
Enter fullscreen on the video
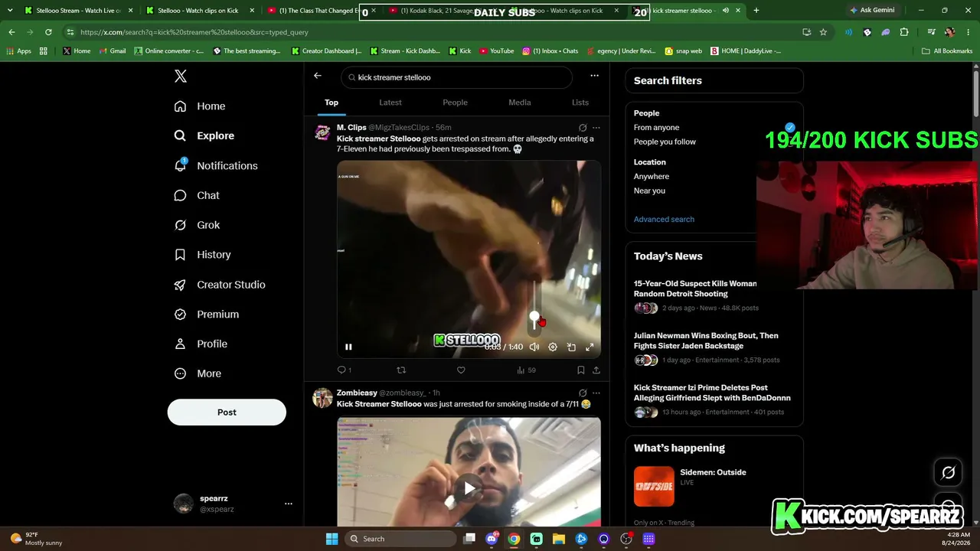[590, 347]
